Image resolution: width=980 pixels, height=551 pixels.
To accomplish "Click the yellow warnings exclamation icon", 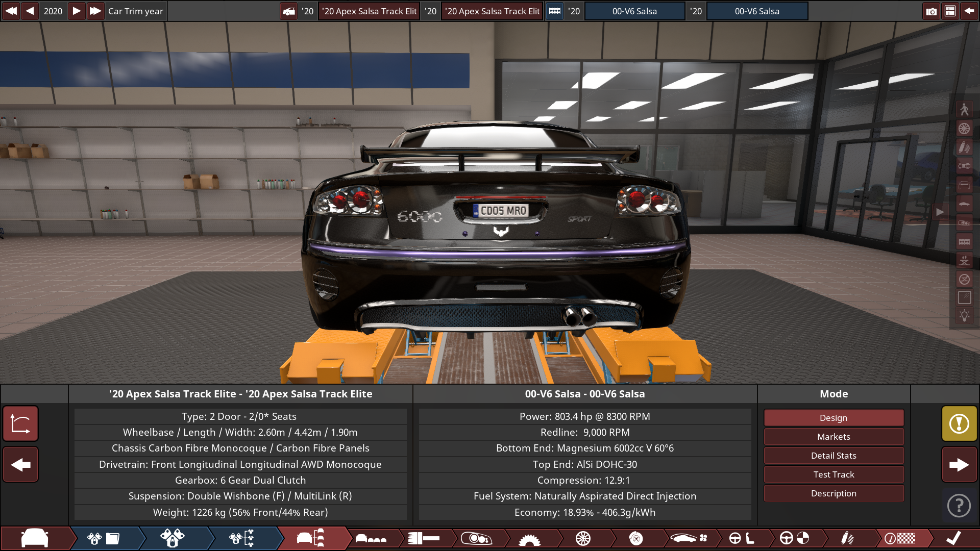I will point(959,423).
